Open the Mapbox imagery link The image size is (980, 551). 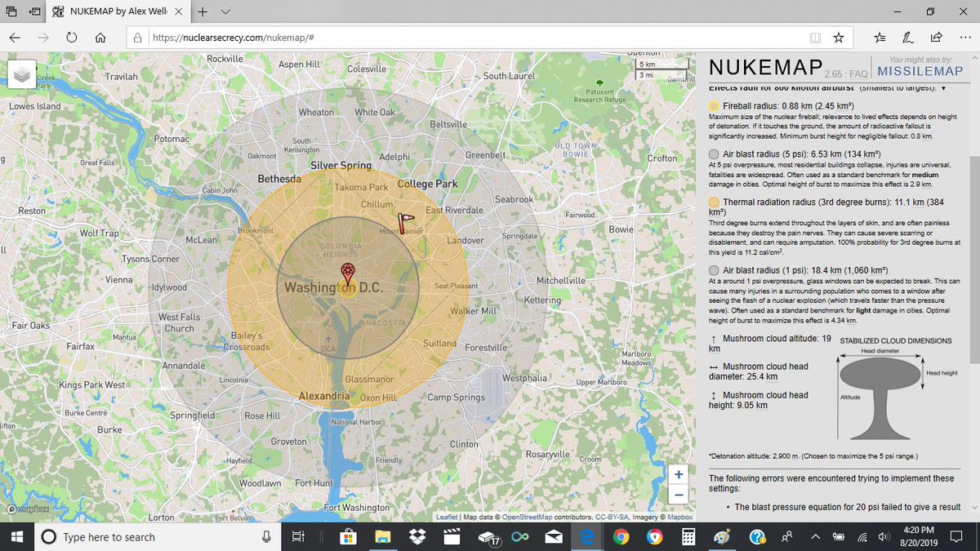[680, 517]
